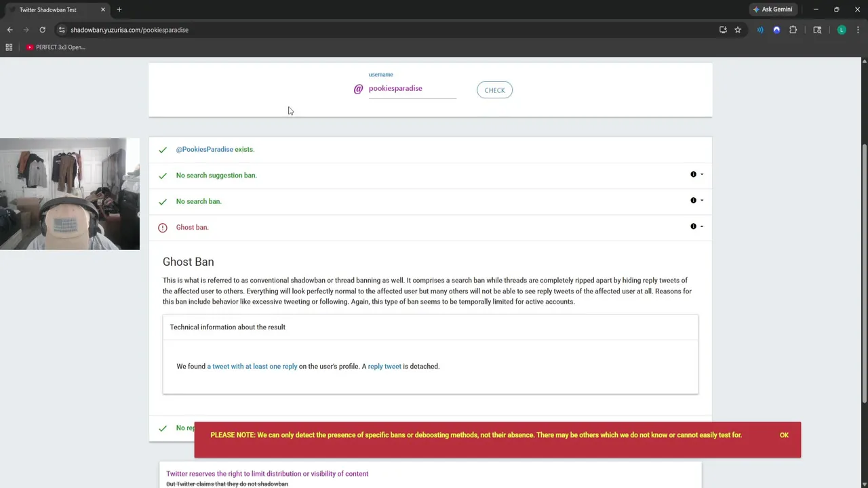Click the username input field
Image resolution: width=868 pixels, height=488 pixels.
(x=412, y=89)
